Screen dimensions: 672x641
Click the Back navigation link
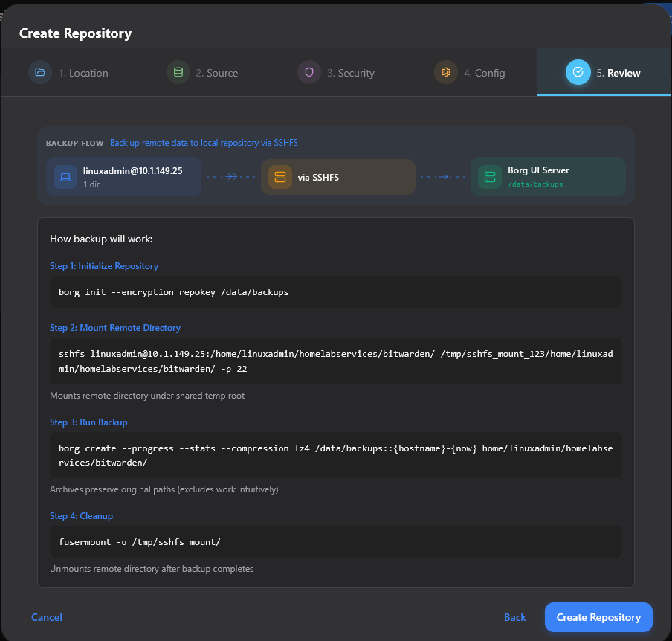tap(514, 617)
